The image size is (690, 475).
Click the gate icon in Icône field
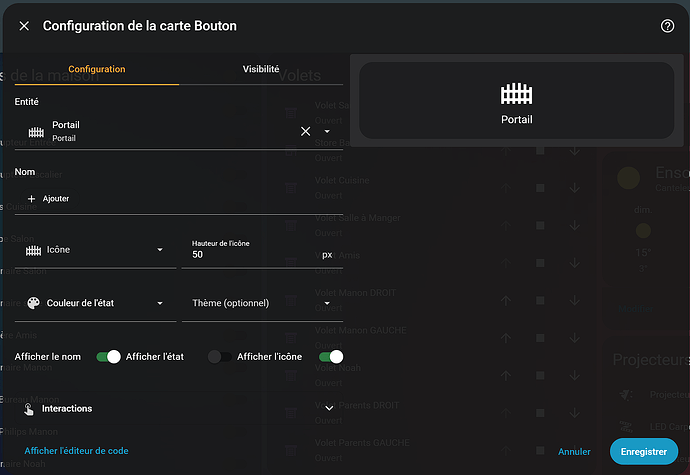click(x=33, y=250)
